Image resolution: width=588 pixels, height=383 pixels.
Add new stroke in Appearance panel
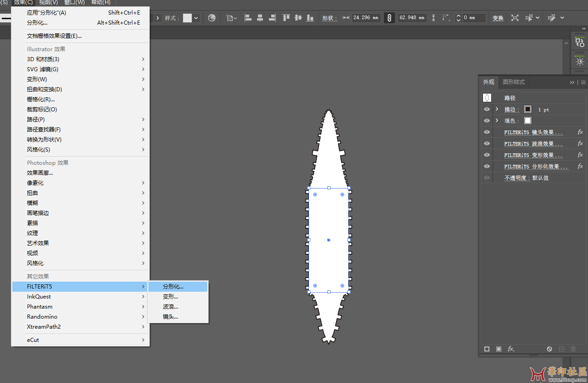pyautogui.click(x=487, y=349)
